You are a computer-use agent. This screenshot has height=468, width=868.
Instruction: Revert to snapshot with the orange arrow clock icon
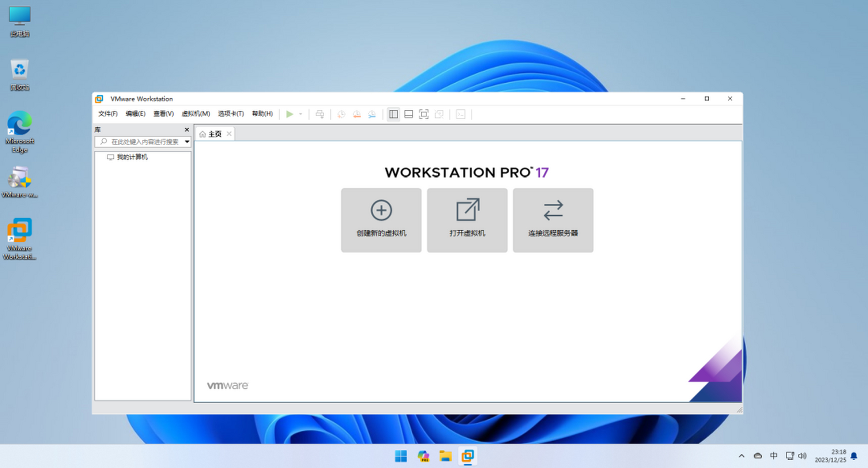356,114
